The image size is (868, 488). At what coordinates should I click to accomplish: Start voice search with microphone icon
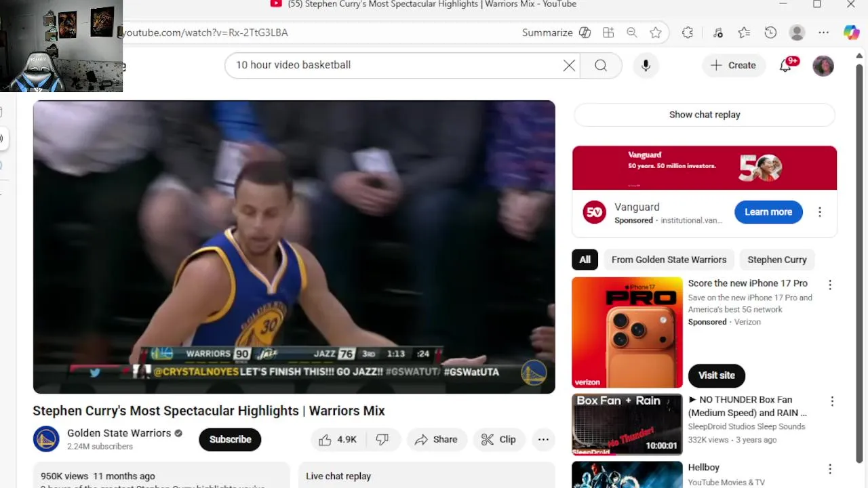pyautogui.click(x=646, y=66)
